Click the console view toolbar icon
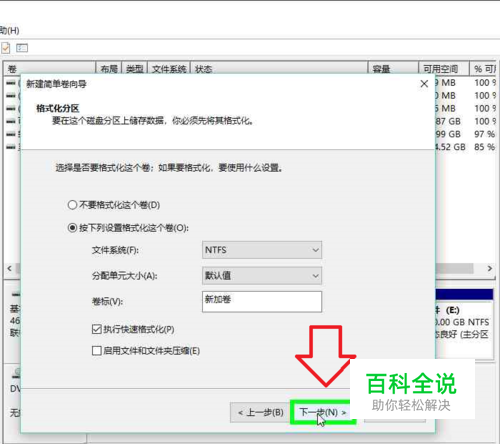 (22, 48)
